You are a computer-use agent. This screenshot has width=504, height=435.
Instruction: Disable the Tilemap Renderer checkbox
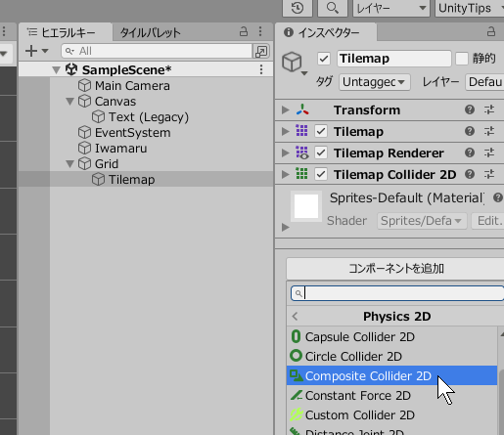pos(321,152)
